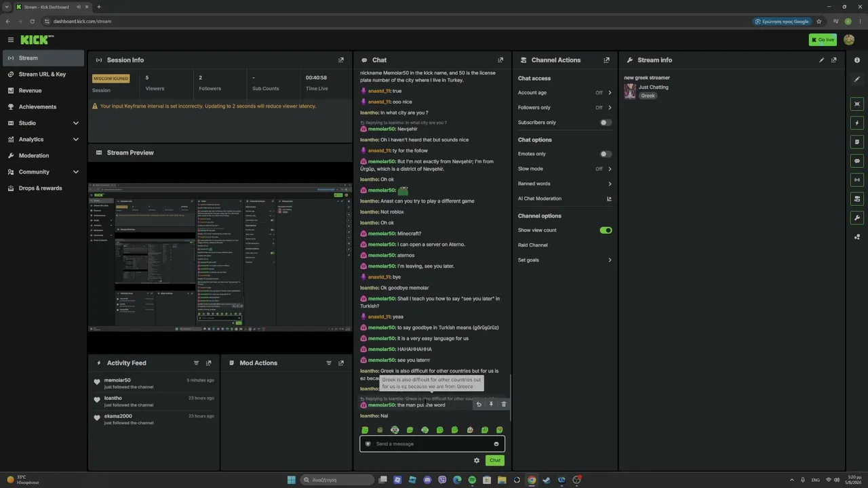Viewport: 868px width, 488px height.
Task: Click ekama2000 in the Activity Feed
Action: tap(118, 416)
